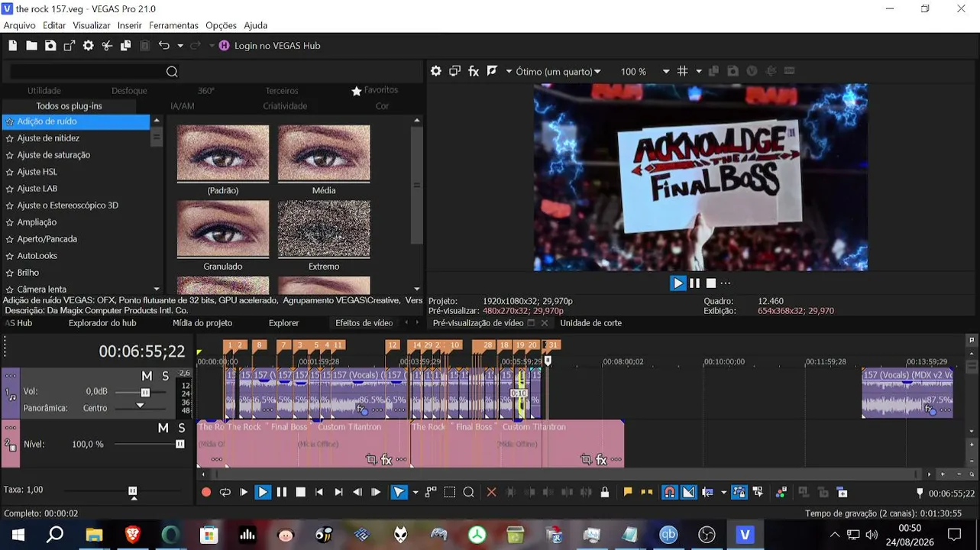Adjust the playback rate Taxa slider
This screenshot has height=550, width=980.
tap(133, 491)
